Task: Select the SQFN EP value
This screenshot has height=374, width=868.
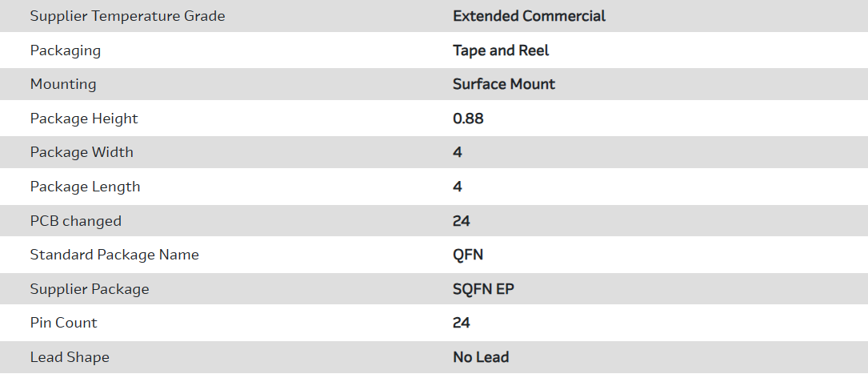Action: pyautogui.click(x=483, y=289)
